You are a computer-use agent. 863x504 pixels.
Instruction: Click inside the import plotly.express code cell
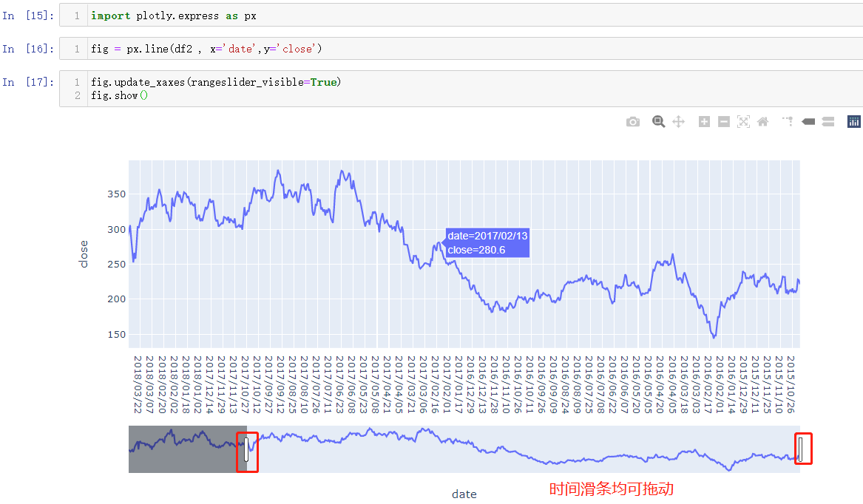coord(461,16)
